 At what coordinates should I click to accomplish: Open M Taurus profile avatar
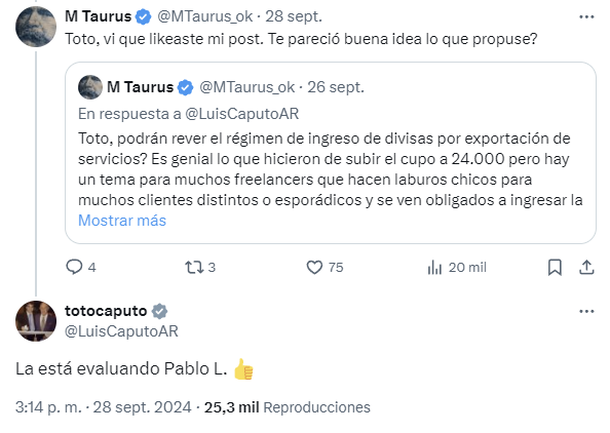tap(34, 22)
